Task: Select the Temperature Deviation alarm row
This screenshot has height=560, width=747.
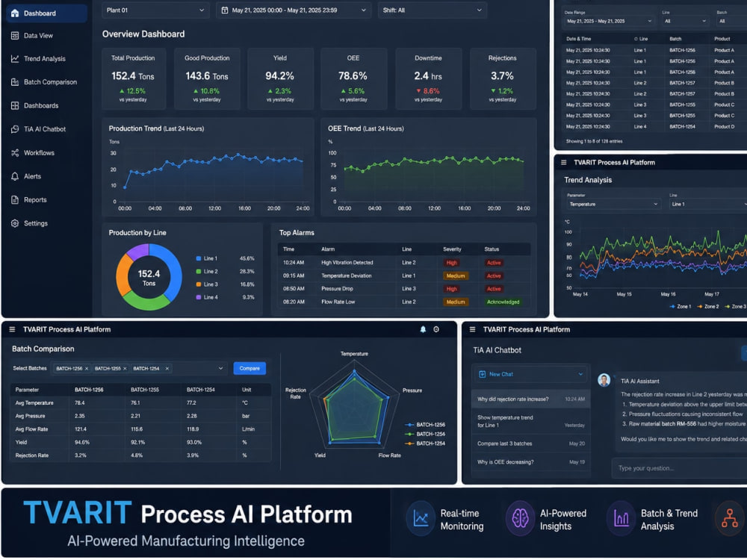Action: tap(404, 276)
